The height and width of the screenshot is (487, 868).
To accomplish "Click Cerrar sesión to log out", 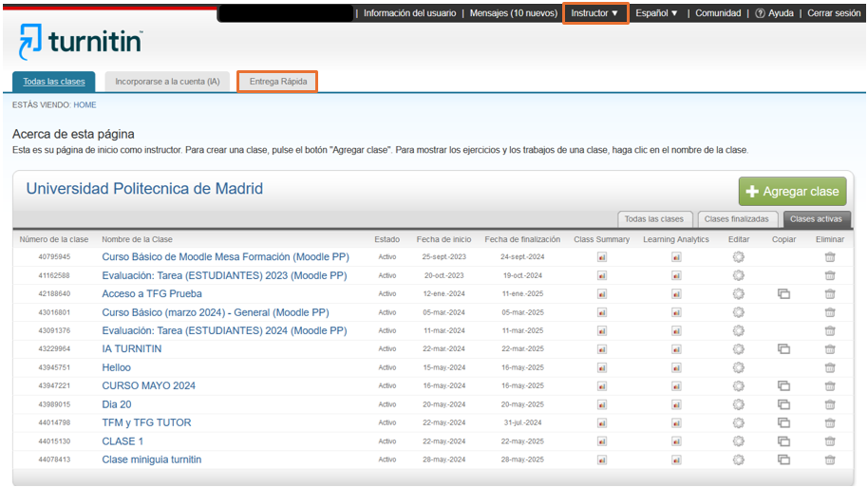I will click(834, 13).
